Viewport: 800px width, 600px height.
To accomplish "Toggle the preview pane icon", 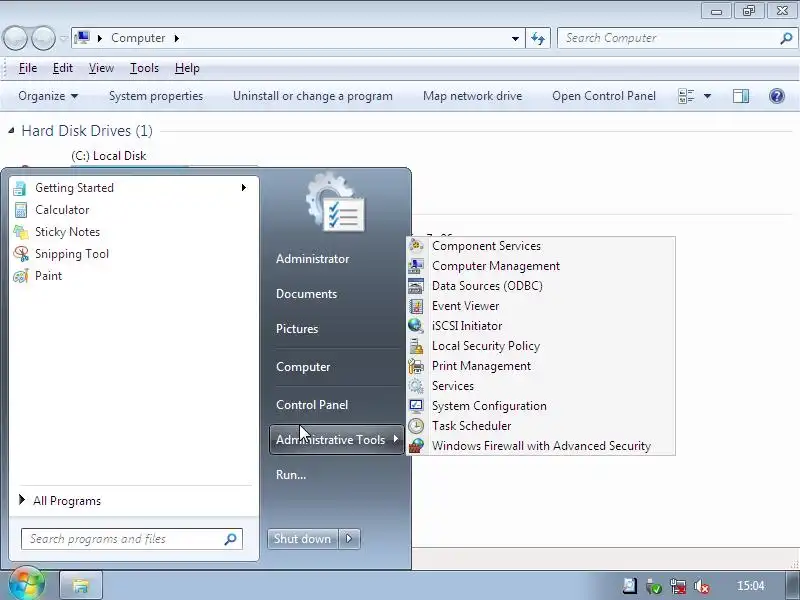I will (x=741, y=96).
